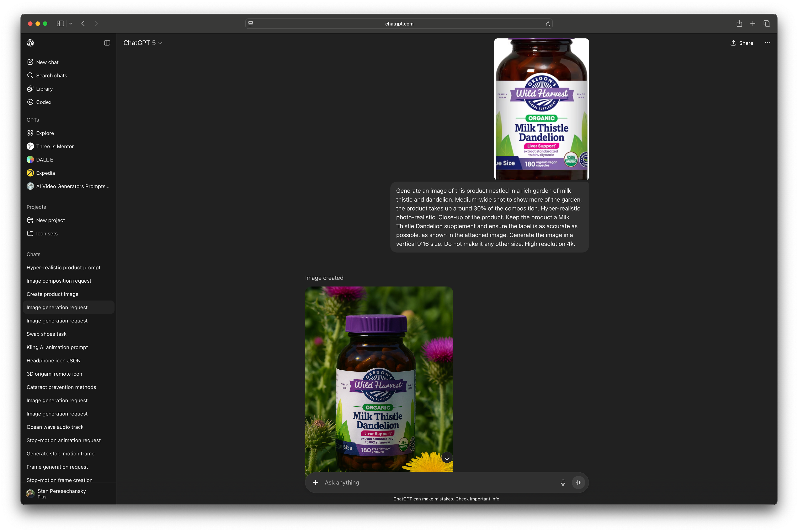Open the uploaded product bottle image
The height and width of the screenshot is (532, 798).
[x=541, y=109]
